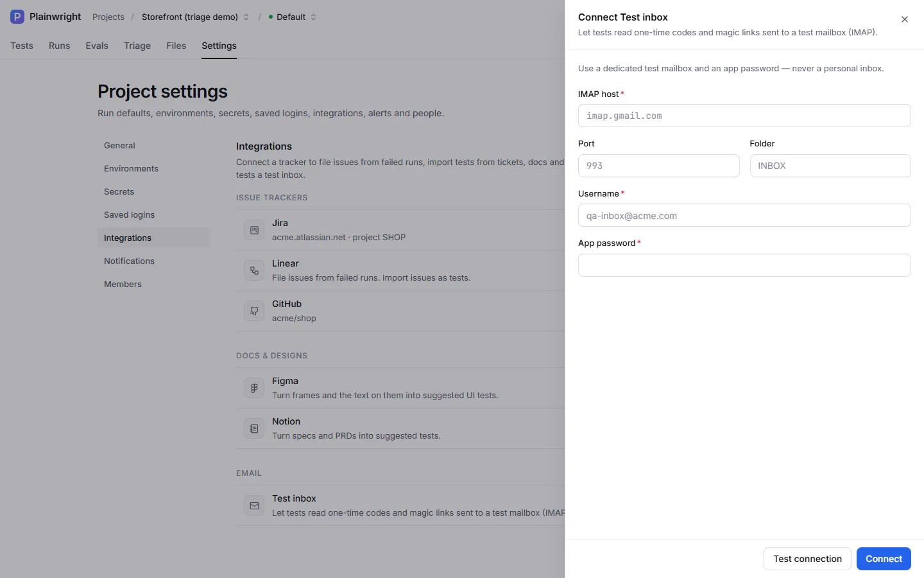This screenshot has height=578, width=924.
Task: Click the Figma integration icon
Action: tap(254, 388)
